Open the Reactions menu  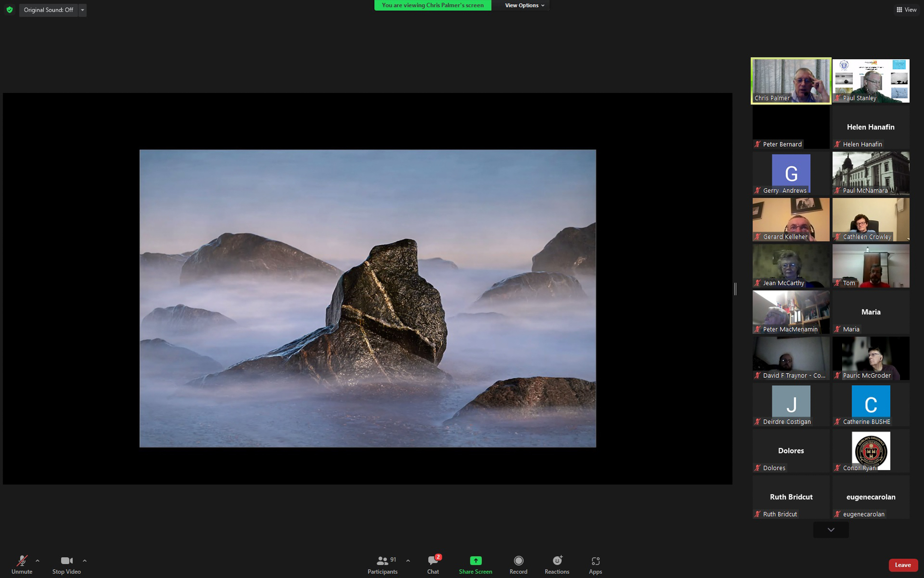[557, 565]
